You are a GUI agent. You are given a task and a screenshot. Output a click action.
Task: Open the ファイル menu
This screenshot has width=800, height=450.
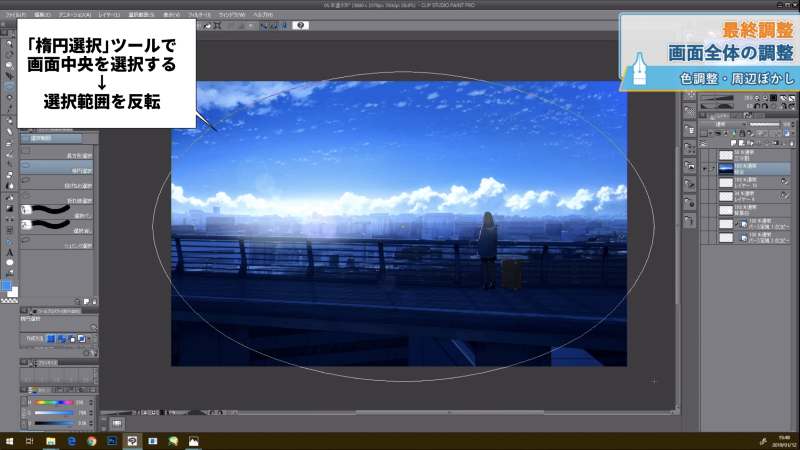click(x=15, y=15)
